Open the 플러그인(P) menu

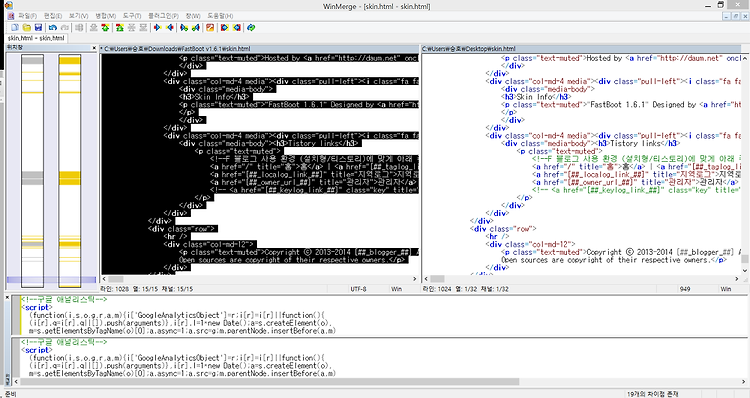(164, 16)
